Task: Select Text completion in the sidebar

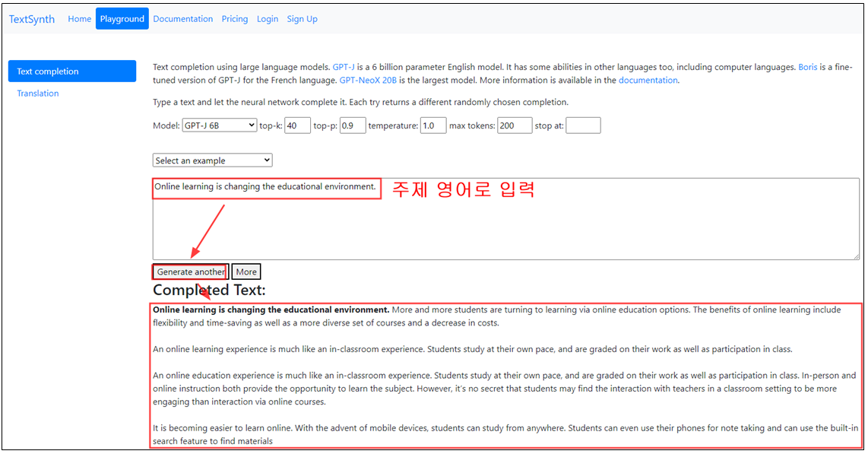Action: coord(72,71)
